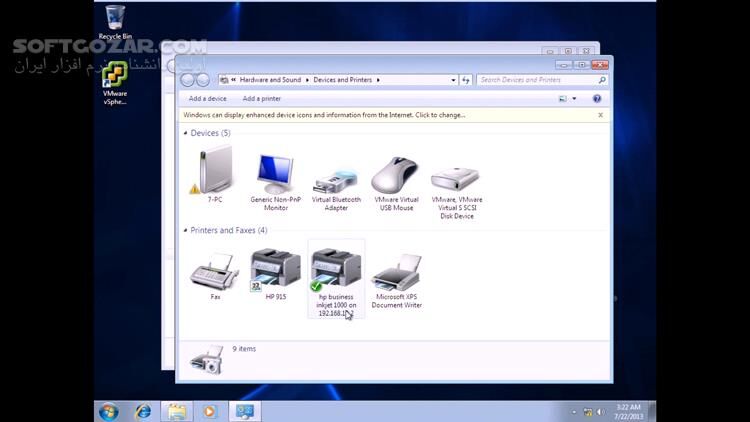This screenshot has height=422, width=750.
Task: Select Microsoft XPS Document Writer printer
Action: [x=397, y=271]
